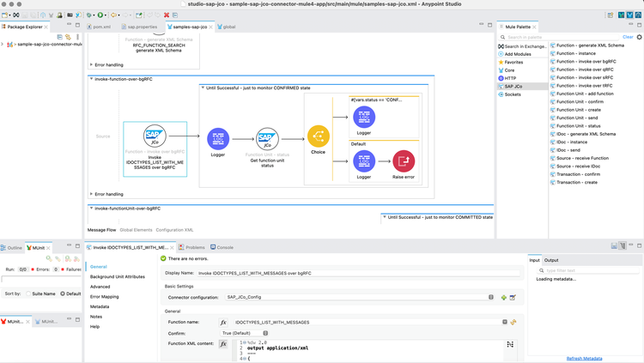644x363 pixels.
Task: Open the Global Elements view tab
Action: click(x=136, y=230)
